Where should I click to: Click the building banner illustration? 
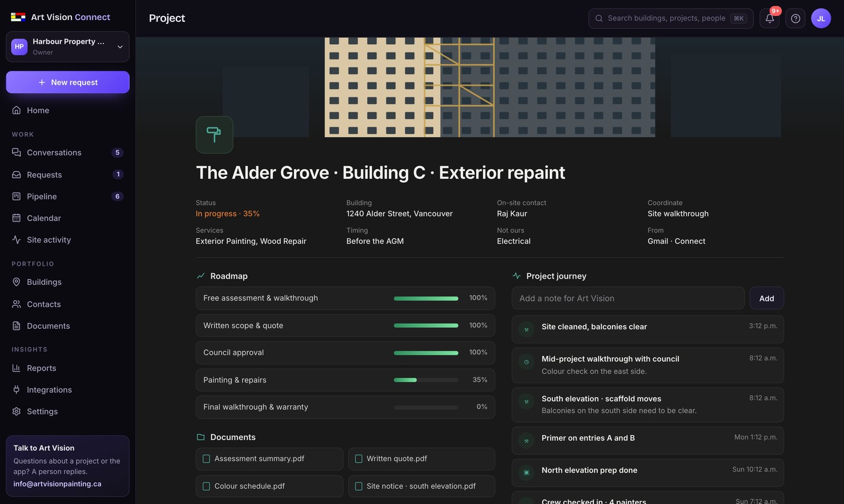coord(490,87)
